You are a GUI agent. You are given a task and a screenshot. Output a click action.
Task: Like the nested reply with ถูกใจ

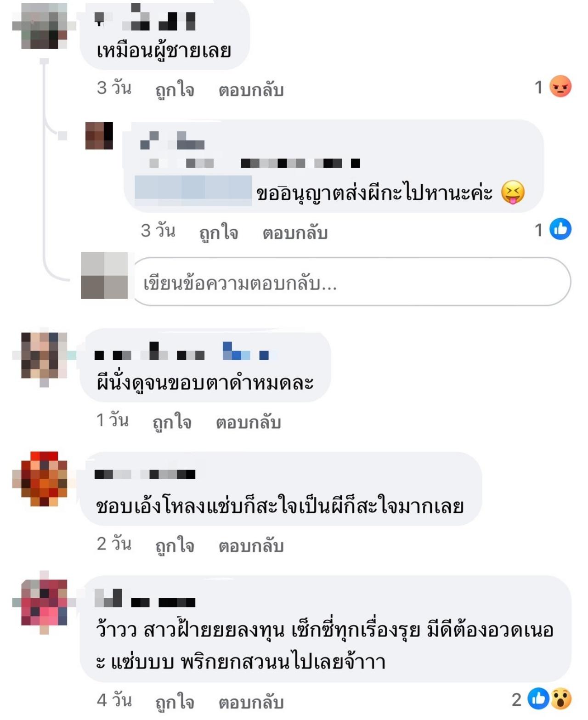(219, 232)
